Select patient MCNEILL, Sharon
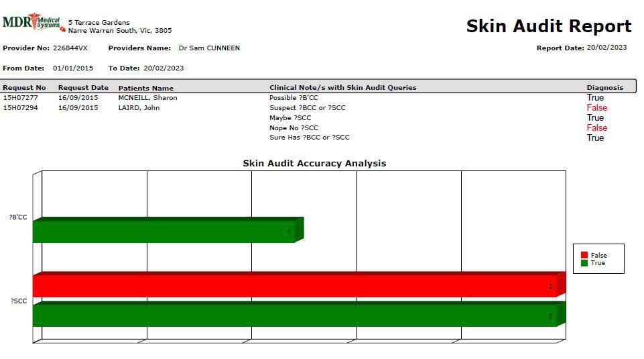The width and height of the screenshot is (644, 359). click(148, 98)
